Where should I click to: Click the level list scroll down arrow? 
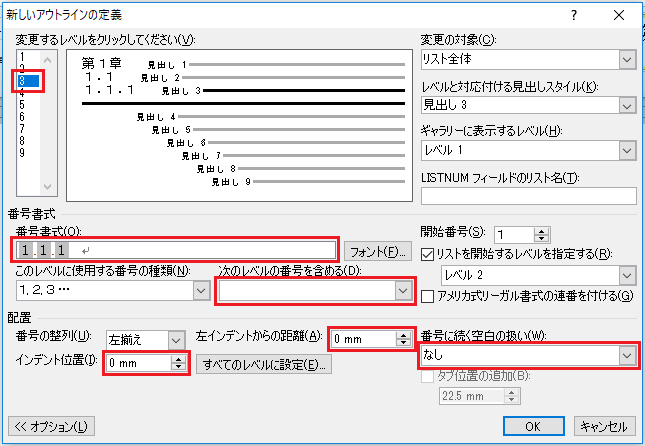pyautogui.click(x=48, y=186)
